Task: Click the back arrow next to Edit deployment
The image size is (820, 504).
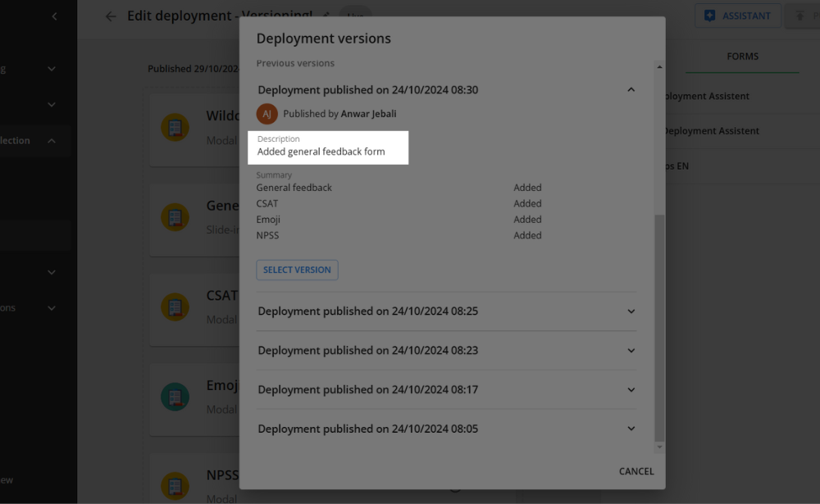Action: point(111,16)
